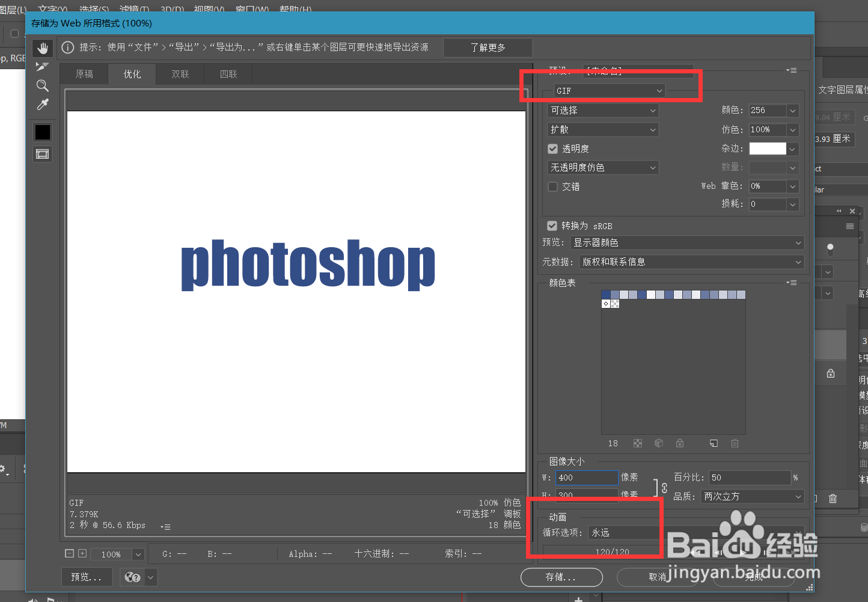Switch to the 优化 tab

point(132,74)
